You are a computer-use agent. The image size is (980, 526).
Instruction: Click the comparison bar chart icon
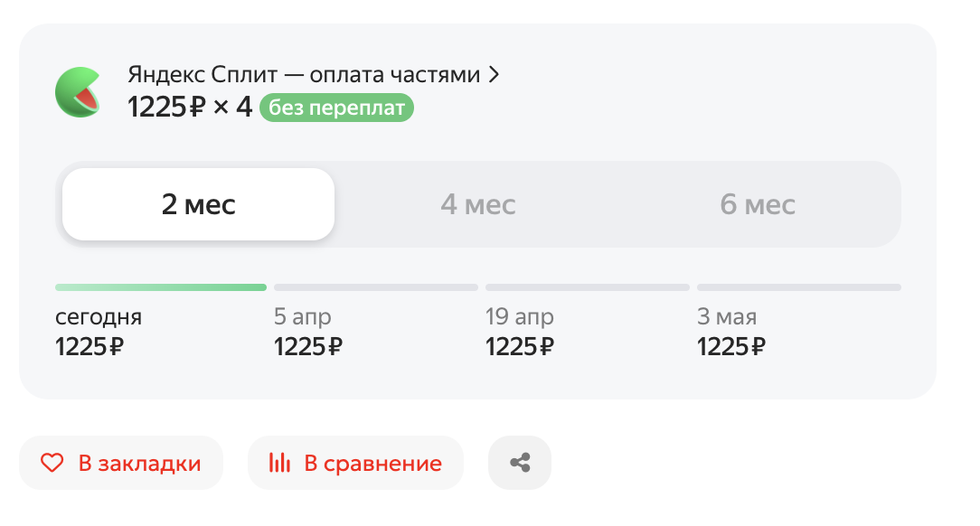(279, 464)
